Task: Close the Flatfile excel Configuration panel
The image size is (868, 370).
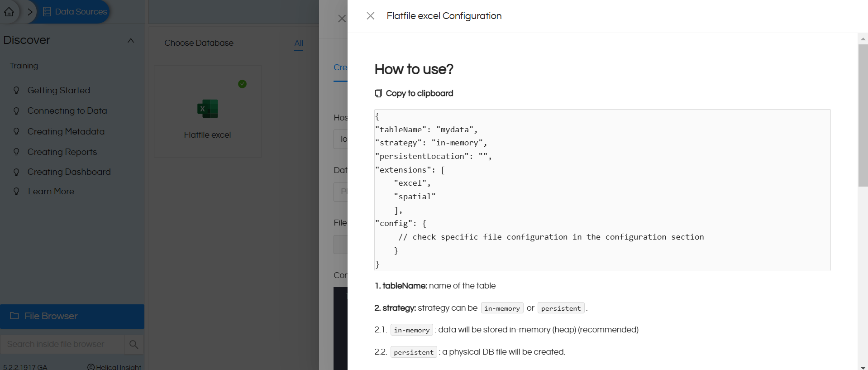Action: coord(370,16)
